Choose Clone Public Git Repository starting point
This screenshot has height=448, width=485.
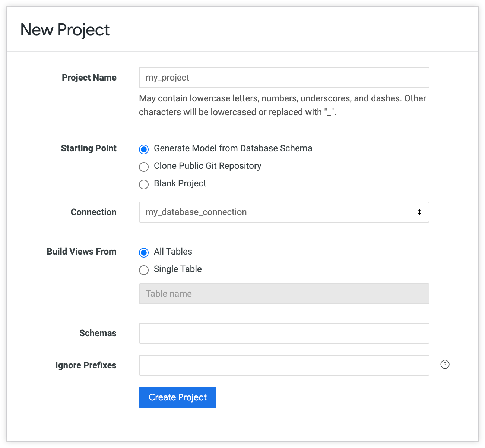(144, 167)
